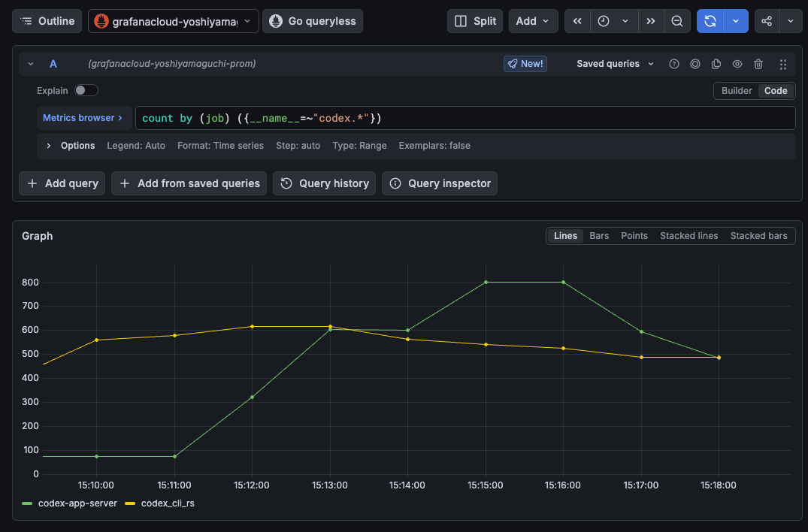This screenshot has height=532, width=808.
Task: Click the query name A
Action: coord(53,64)
